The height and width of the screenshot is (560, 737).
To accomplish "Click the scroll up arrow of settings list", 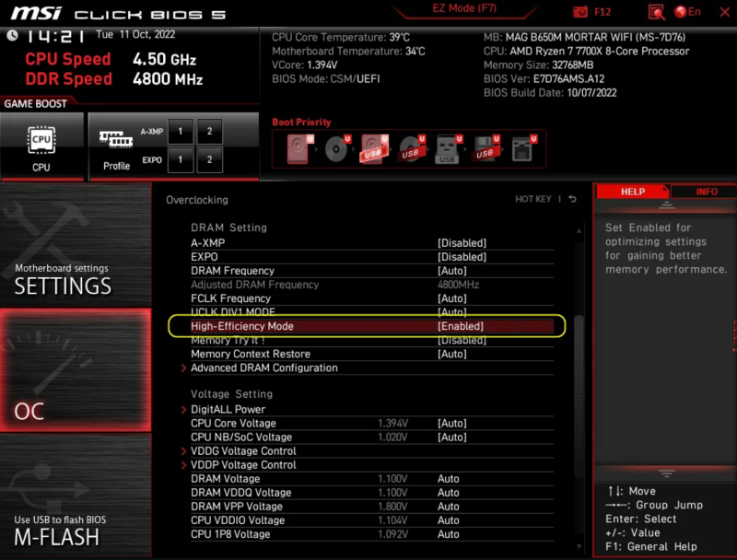I will [x=579, y=230].
